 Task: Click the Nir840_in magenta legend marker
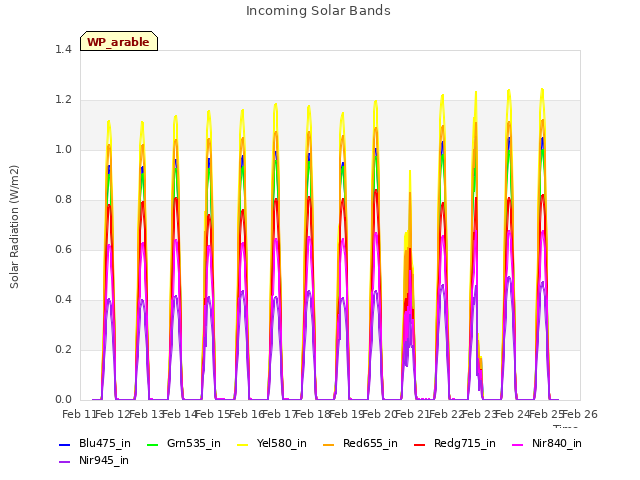(x=518, y=444)
